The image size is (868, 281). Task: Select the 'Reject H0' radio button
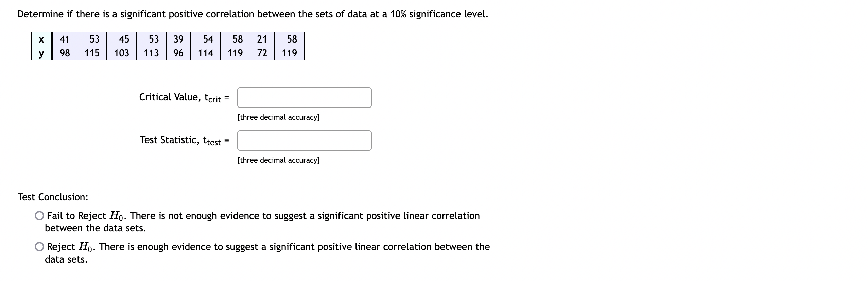(x=39, y=247)
